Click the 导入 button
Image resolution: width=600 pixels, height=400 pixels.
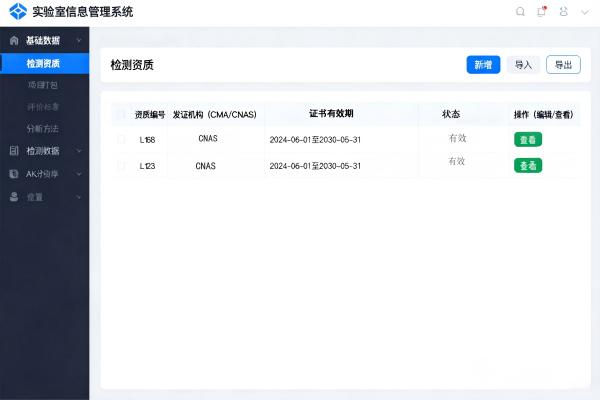point(523,65)
